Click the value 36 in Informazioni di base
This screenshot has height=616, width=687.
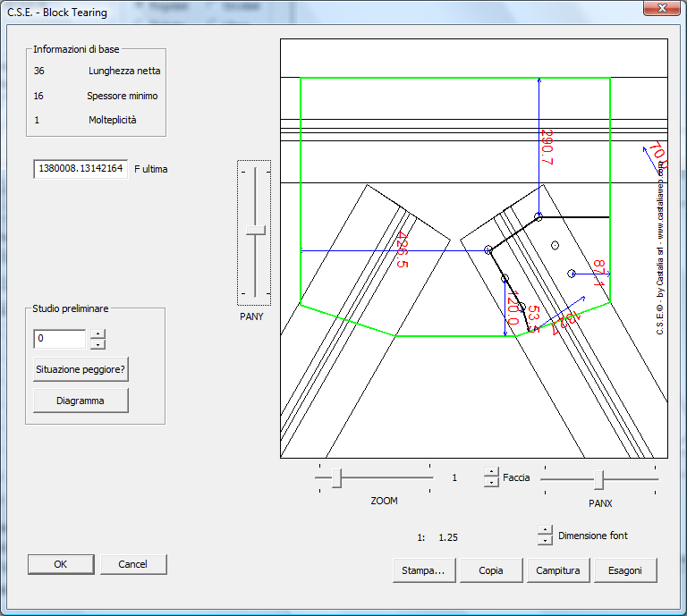[x=39, y=71]
